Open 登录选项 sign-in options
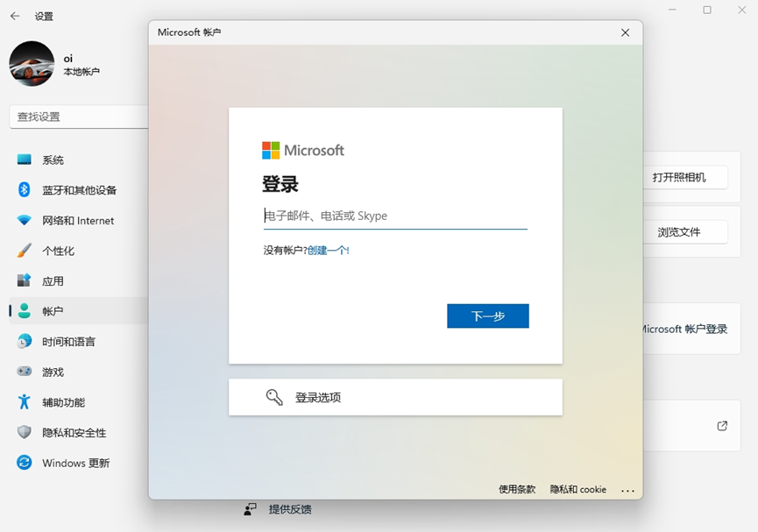Screen dimensions: 758x532 [x=395, y=397]
